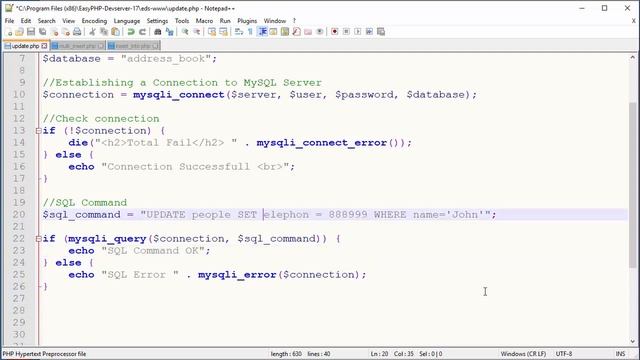
Task: Copy selection using the Copy icon
Action: tap(104, 32)
